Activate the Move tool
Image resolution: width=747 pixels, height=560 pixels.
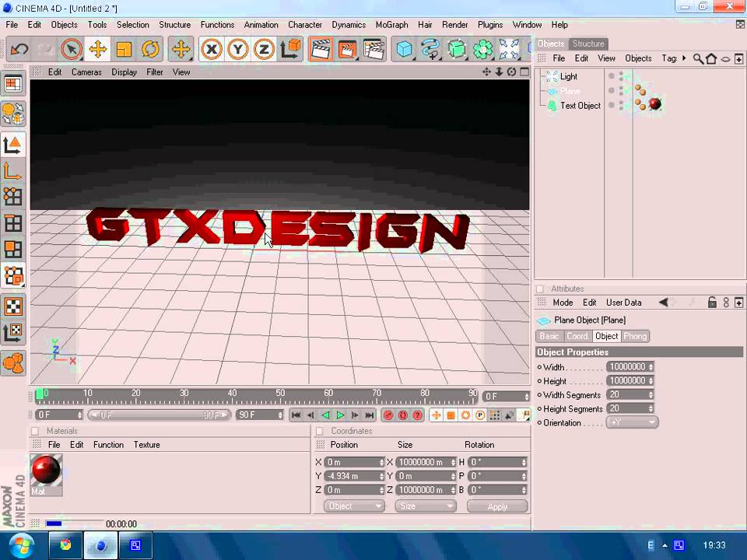[98, 49]
